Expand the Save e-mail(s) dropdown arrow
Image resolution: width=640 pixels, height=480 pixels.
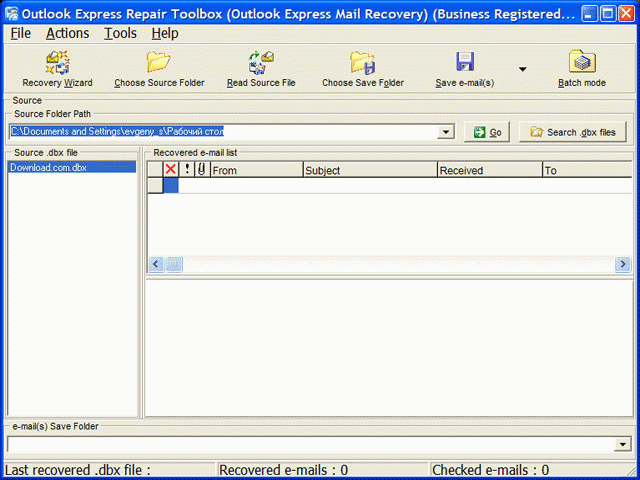tap(522, 69)
